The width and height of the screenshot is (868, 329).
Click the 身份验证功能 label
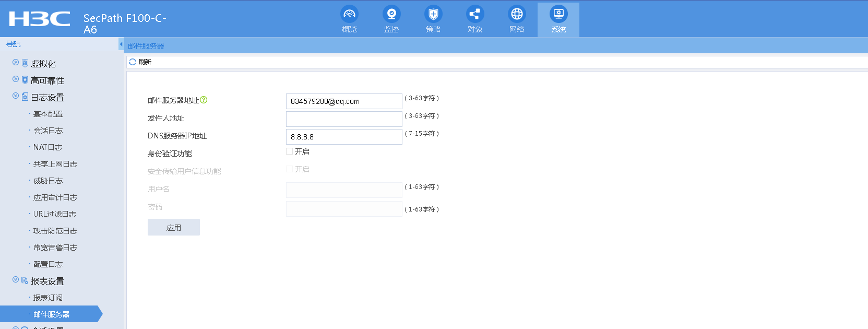pos(170,154)
